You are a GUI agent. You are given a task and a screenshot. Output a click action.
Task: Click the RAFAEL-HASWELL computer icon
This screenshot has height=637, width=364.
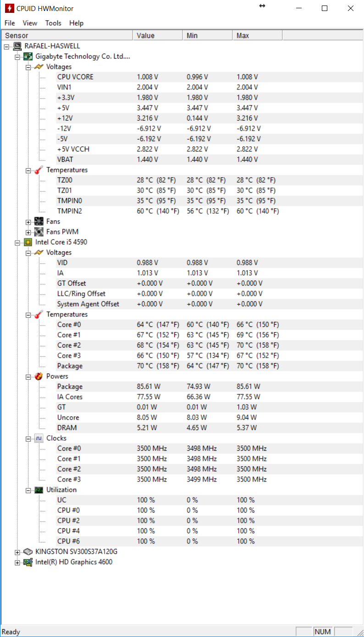(17, 46)
